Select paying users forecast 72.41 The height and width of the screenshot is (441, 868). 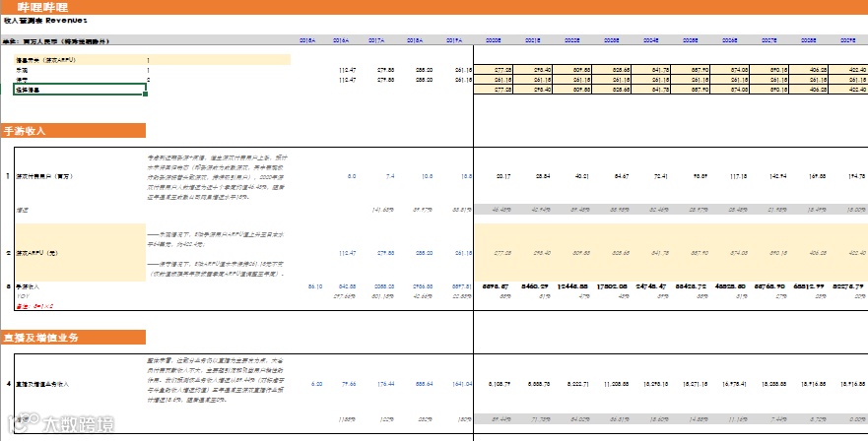click(661, 176)
